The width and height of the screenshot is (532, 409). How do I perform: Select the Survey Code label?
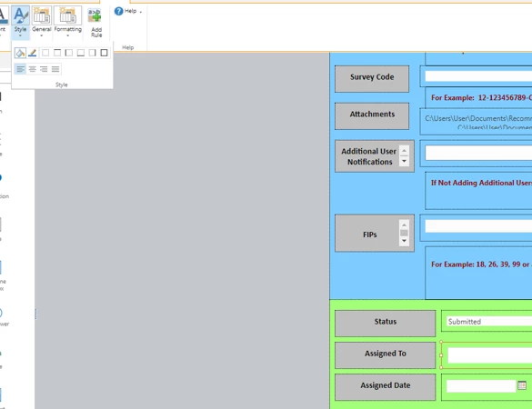point(372,79)
